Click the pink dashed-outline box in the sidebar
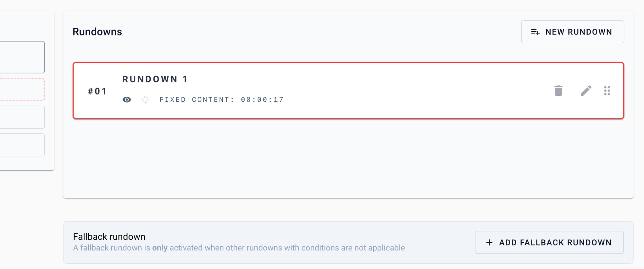This screenshot has height=269, width=644. point(22,89)
